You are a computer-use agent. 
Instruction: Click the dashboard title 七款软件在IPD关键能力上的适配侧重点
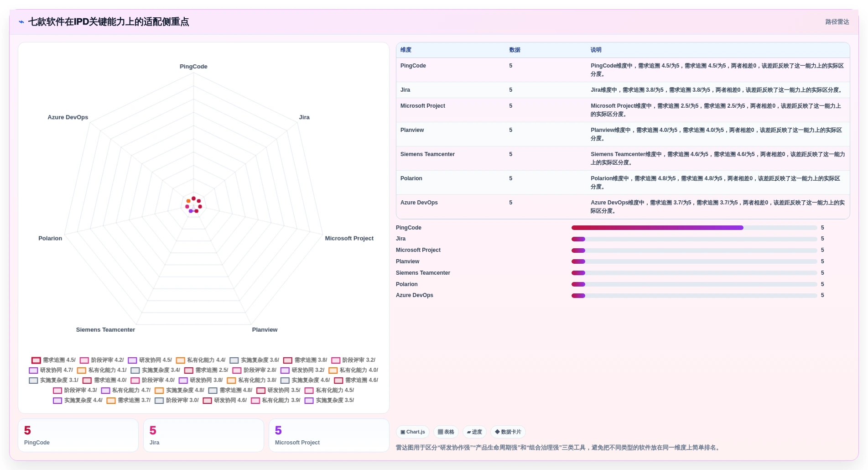[x=109, y=22]
